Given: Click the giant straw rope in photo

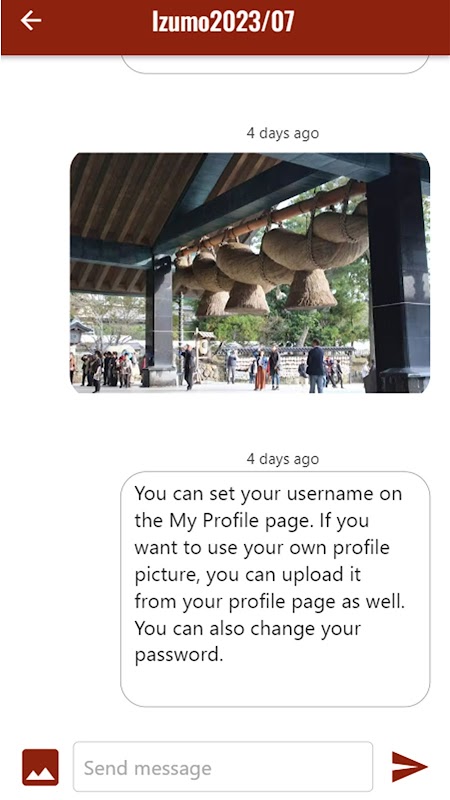Looking at the screenshot, I should 273,263.
